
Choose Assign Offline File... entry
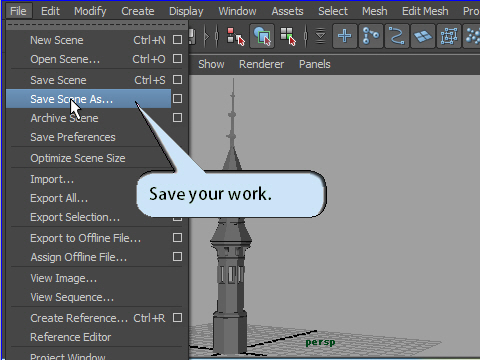89,257
